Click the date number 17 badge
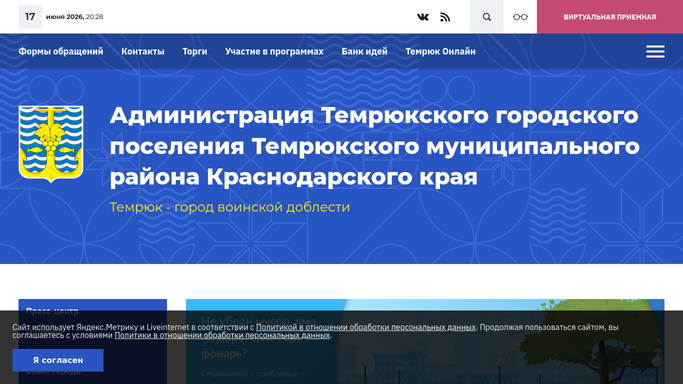Viewport: 683px width, 384px height. coord(30,17)
